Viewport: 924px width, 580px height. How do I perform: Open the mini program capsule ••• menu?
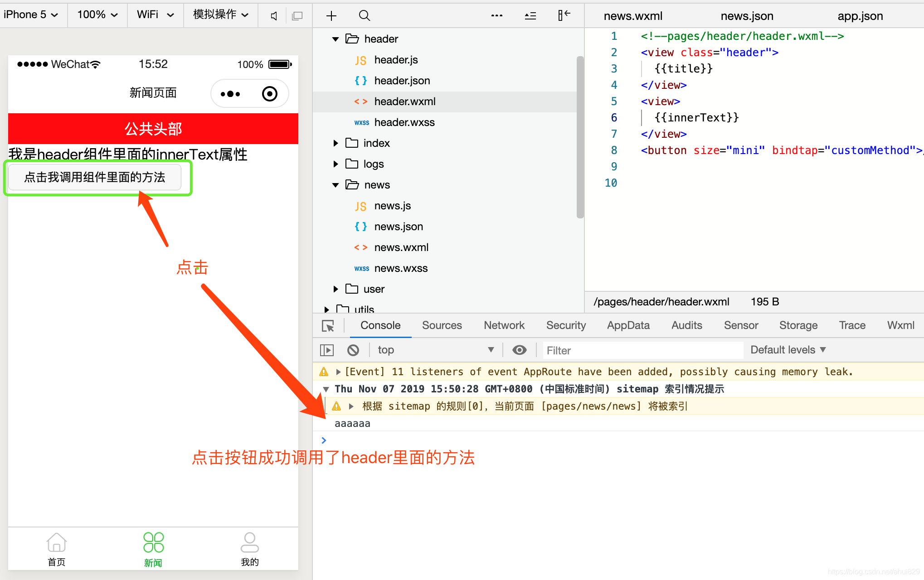coord(230,93)
